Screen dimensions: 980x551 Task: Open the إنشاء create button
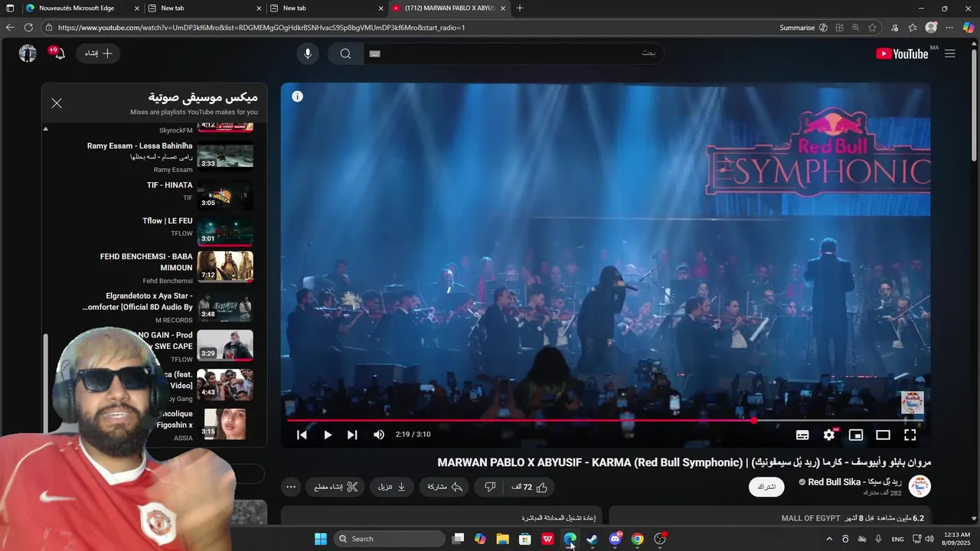[x=98, y=54]
